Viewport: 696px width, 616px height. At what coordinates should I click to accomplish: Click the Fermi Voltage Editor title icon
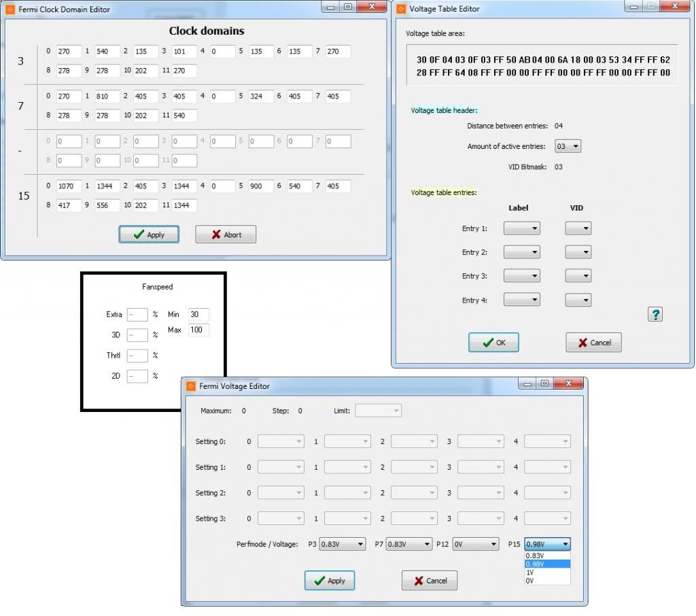pyautogui.click(x=191, y=386)
